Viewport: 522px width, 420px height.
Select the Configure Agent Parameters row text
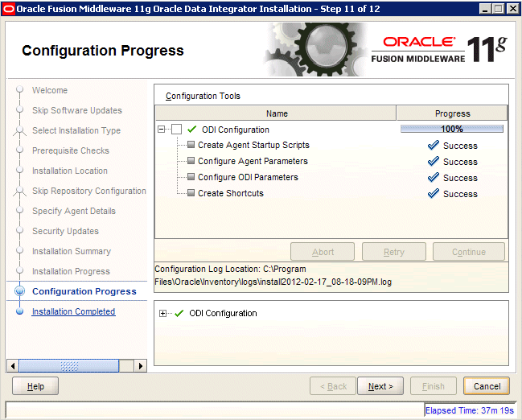(x=253, y=161)
